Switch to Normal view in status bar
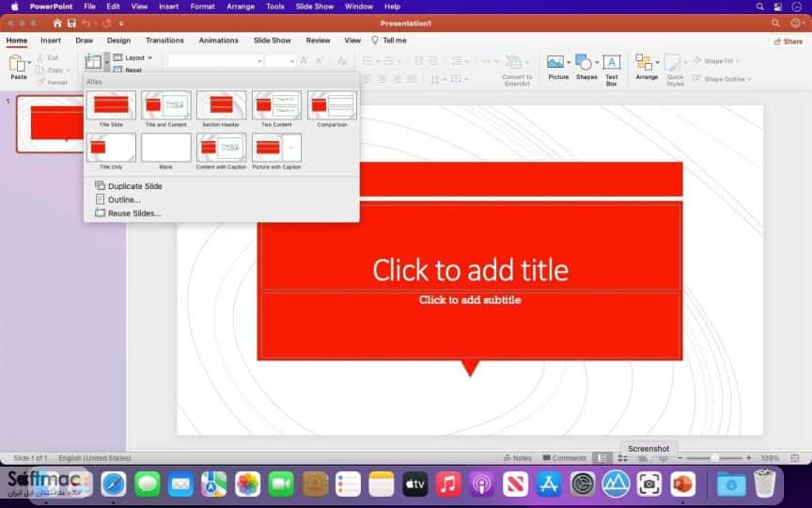 [601, 458]
